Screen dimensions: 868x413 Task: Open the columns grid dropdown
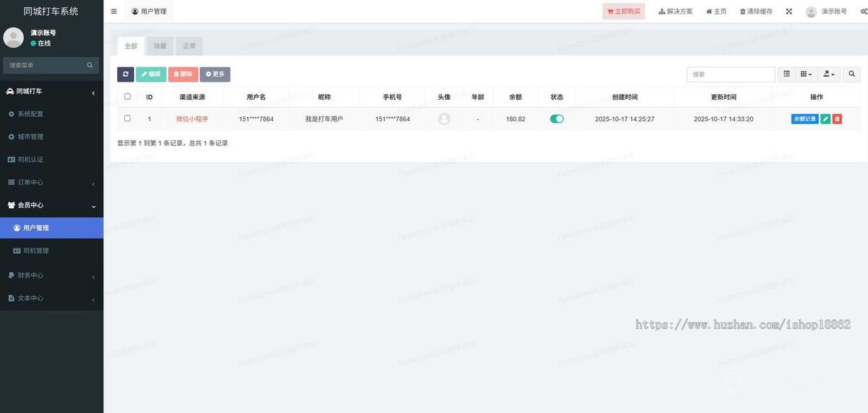point(806,74)
